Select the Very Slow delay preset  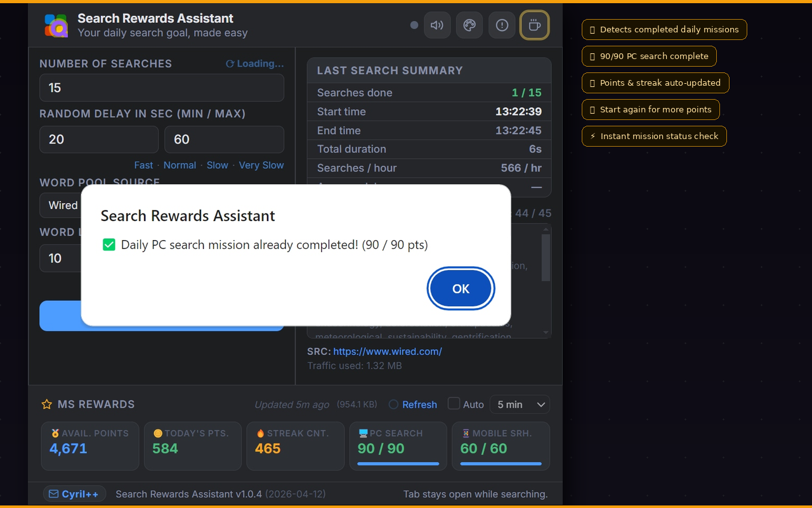[261, 165]
